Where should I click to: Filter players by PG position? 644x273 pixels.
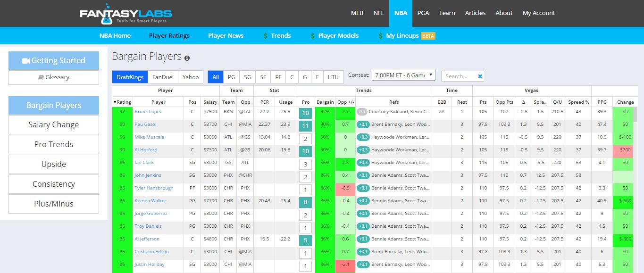point(232,77)
